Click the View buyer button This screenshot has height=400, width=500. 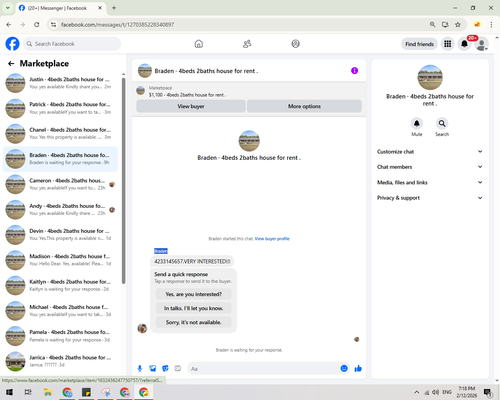click(191, 106)
